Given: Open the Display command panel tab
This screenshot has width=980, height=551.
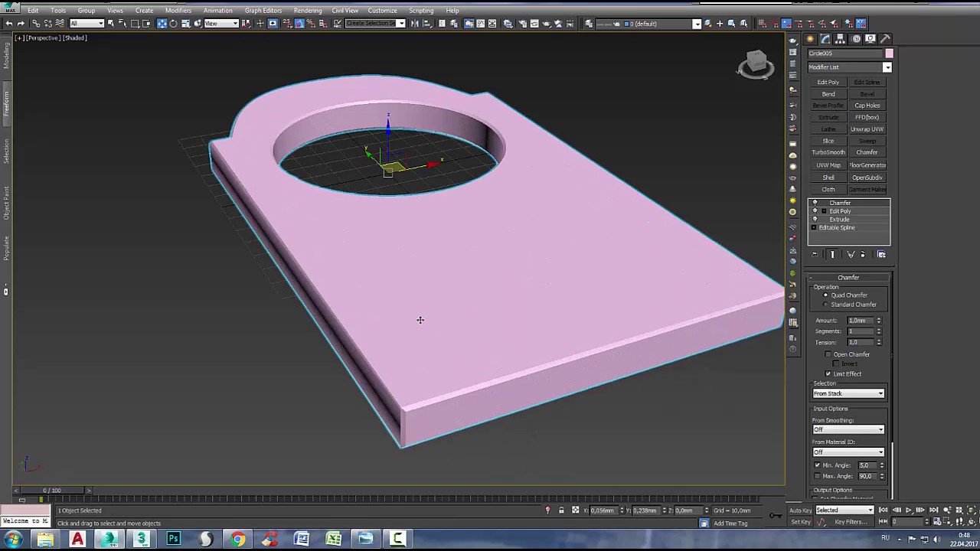Looking at the screenshot, I should click(871, 39).
